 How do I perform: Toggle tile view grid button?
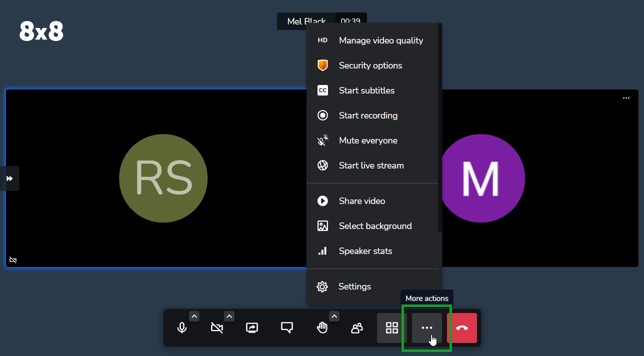click(x=392, y=328)
